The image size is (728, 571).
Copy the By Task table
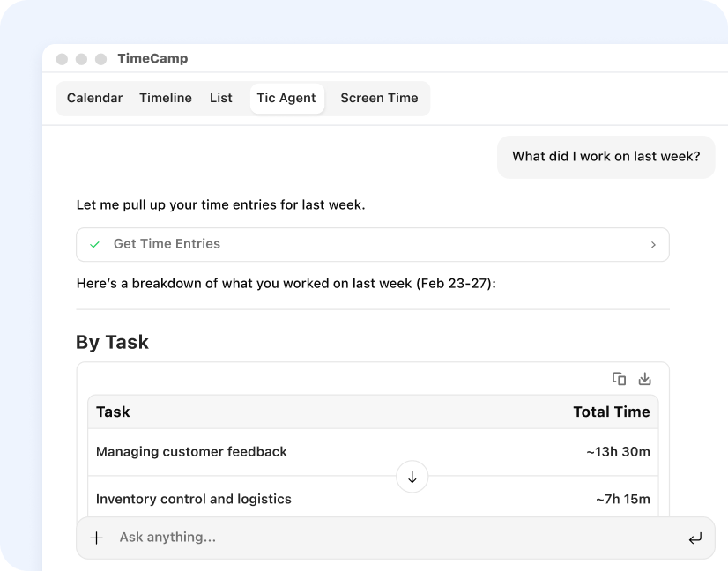(x=619, y=379)
